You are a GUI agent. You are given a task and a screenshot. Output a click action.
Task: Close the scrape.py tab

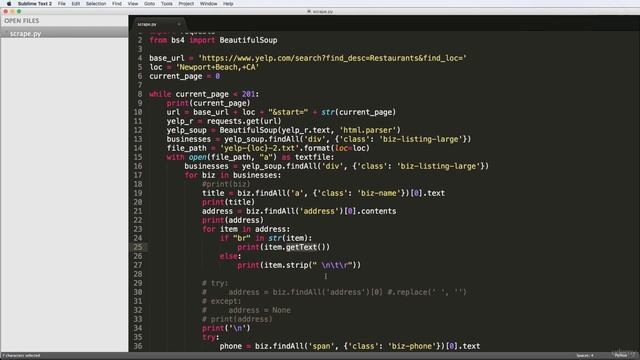(179, 24)
